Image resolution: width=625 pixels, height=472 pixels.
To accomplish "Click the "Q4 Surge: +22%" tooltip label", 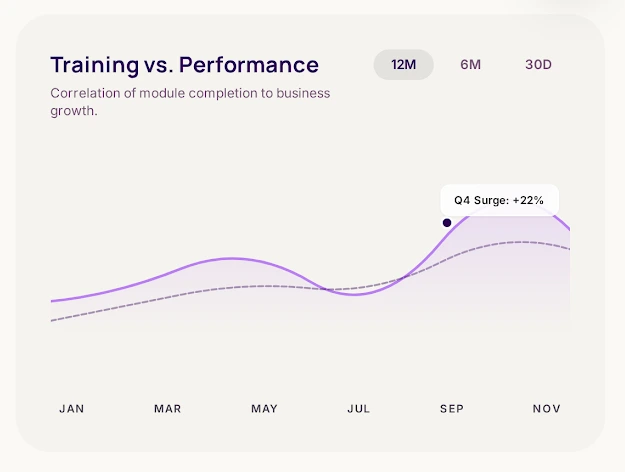I will click(499, 200).
